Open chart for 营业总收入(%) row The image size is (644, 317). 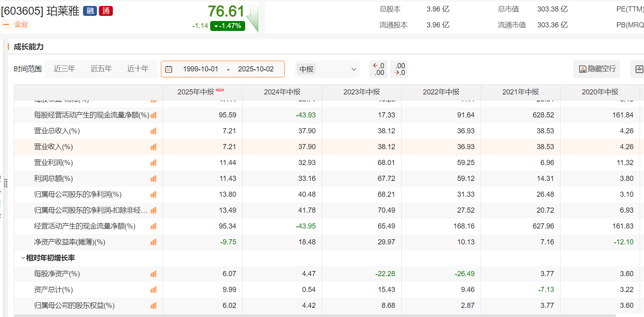click(x=153, y=131)
